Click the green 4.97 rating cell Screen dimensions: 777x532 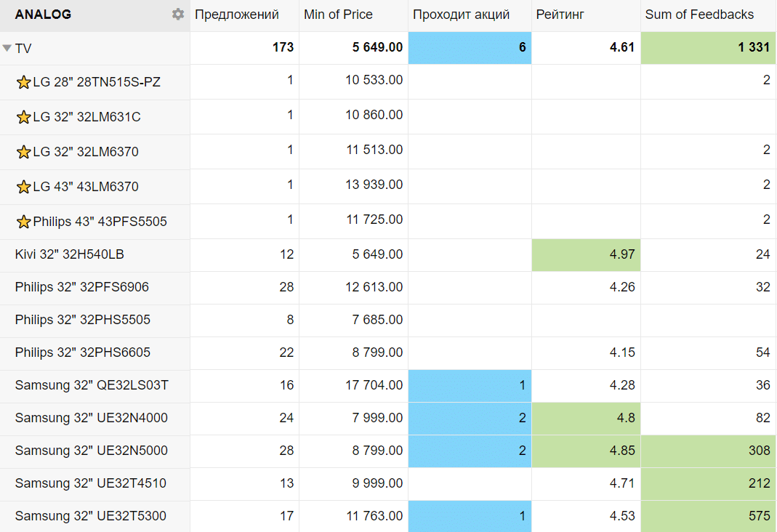coord(586,254)
